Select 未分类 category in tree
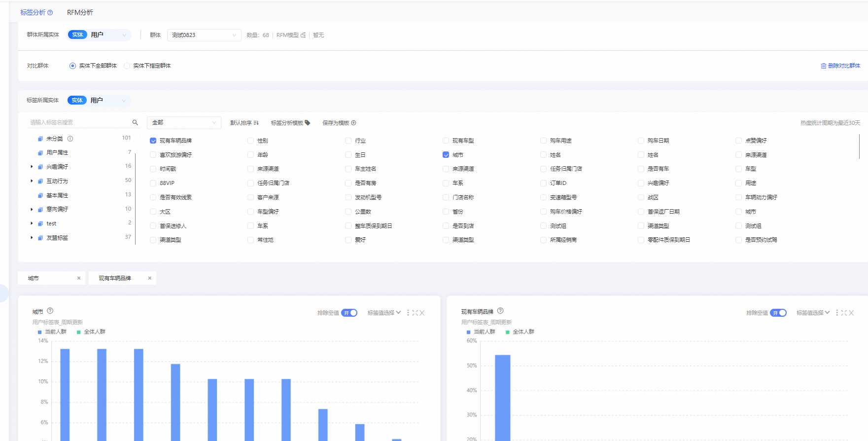The height and width of the screenshot is (441, 868). click(x=55, y=139)
